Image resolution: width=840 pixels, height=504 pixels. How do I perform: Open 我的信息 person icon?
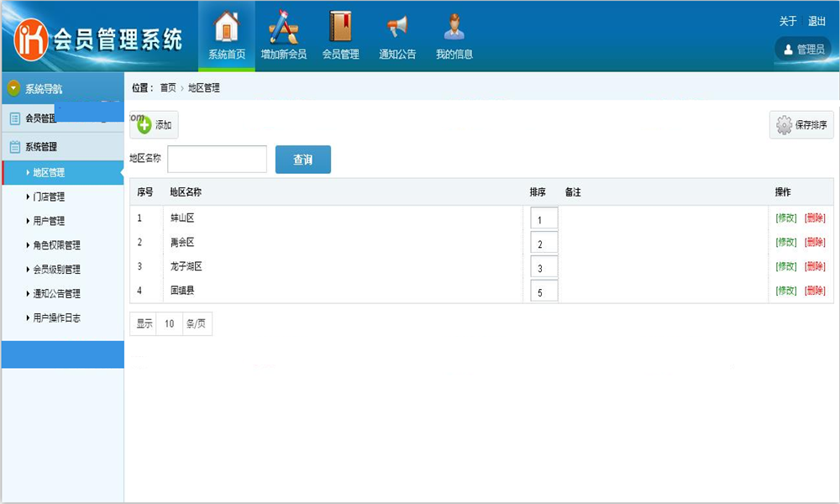click(x=454, y=29)
